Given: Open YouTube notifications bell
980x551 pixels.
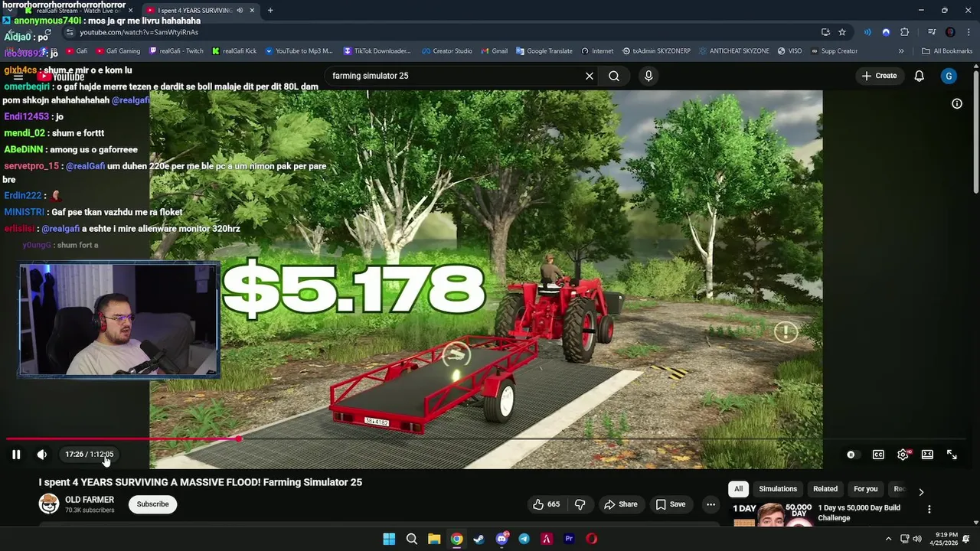Looking at the screenshot, I should point(920,76).
